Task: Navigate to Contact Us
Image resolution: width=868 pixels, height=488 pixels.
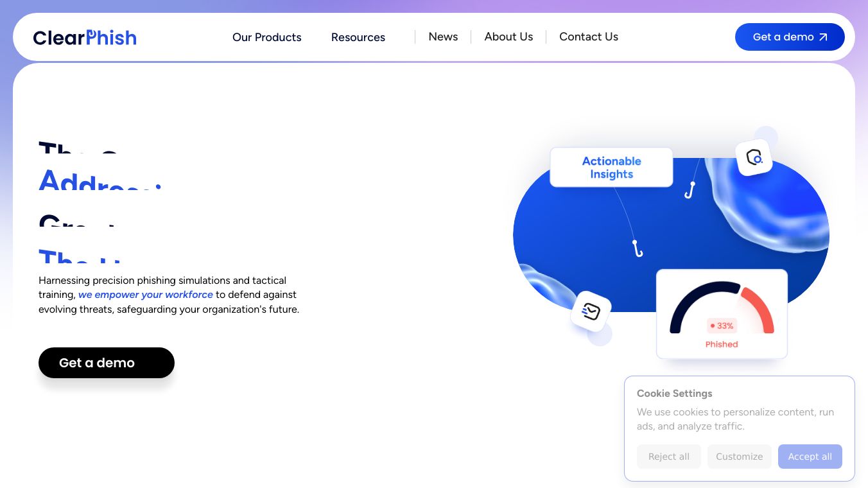Action: point(589,37)
